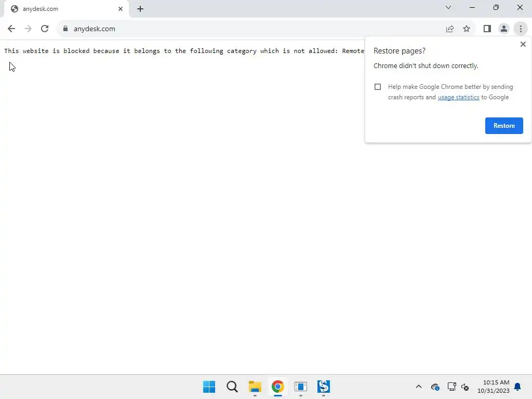Click the muted volume tray icon
The width and height of the screenshot is (532, 399).
[465, 387]
